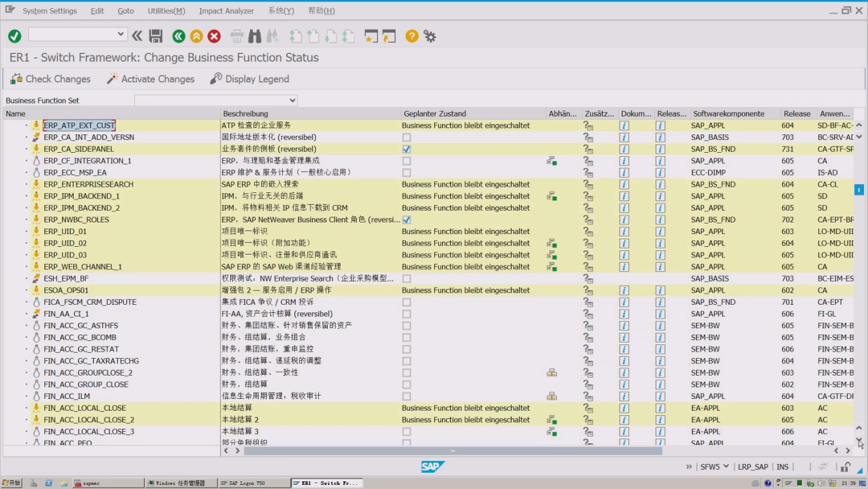Switch to SAP Logon 750 taskbar window
The image size is (868, 489).
253,483
